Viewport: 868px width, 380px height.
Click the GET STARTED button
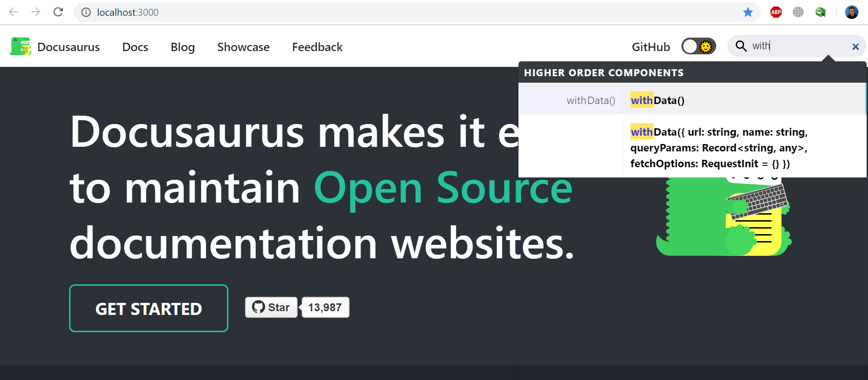[149, 308]
